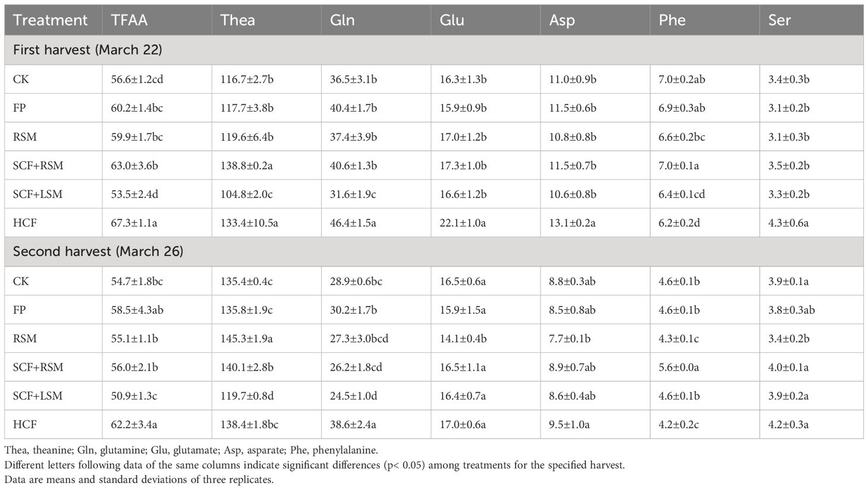Click the Second harvest (March 26) section row
Image resolution: width=868 pixels, height=490 pixels.
click(434, 252)
